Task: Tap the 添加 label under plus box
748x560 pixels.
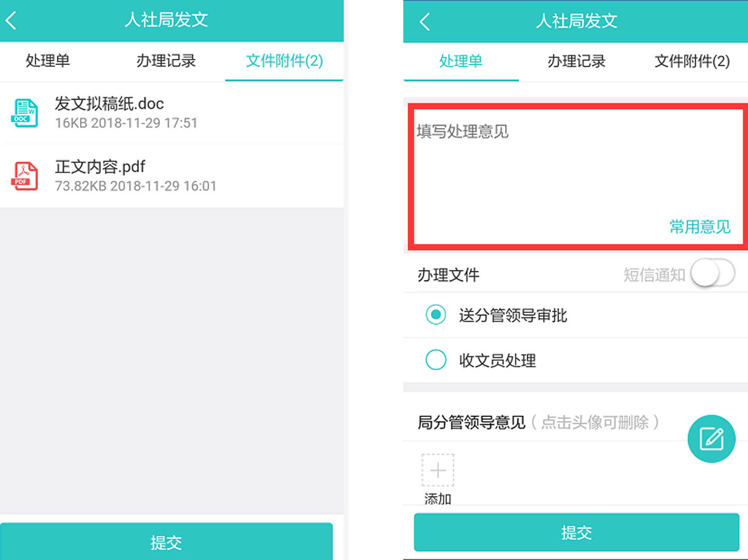Action: point(438,498)
